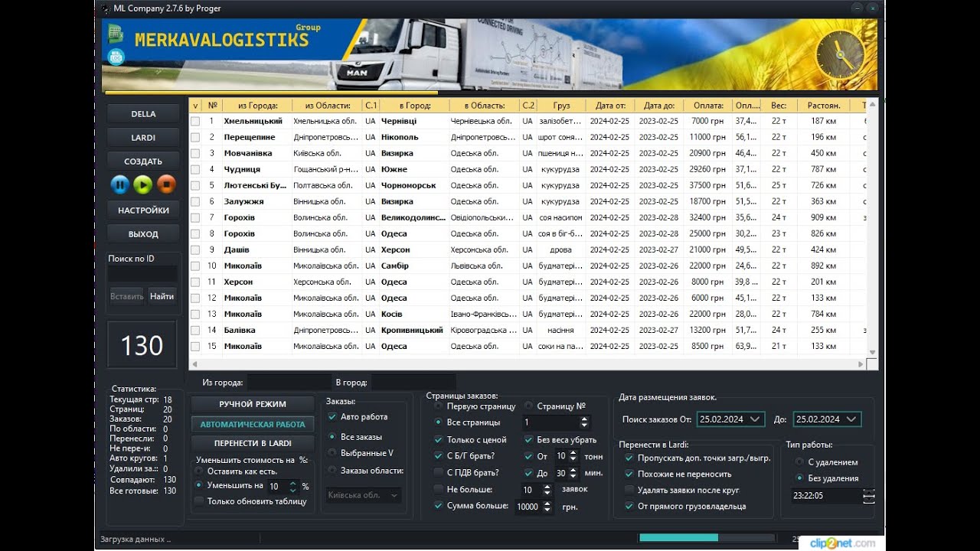Click the DELLA button
The height and width of the screenshot is (551, 980).
tap(143, 114)
